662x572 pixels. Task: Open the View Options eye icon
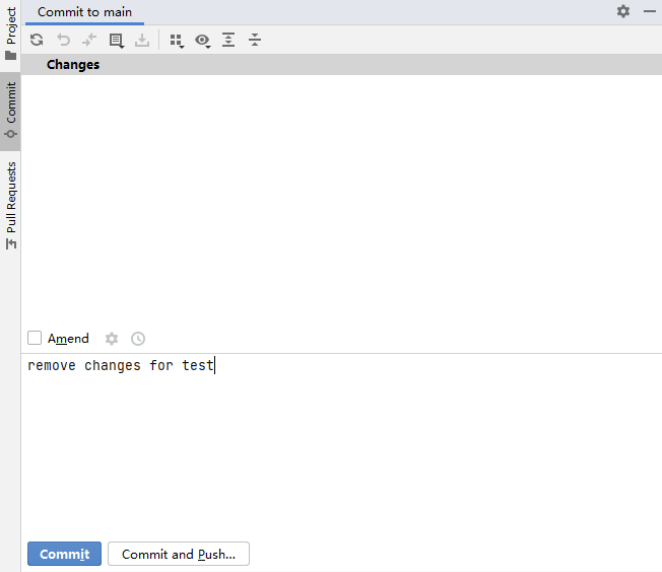point(203,41)
